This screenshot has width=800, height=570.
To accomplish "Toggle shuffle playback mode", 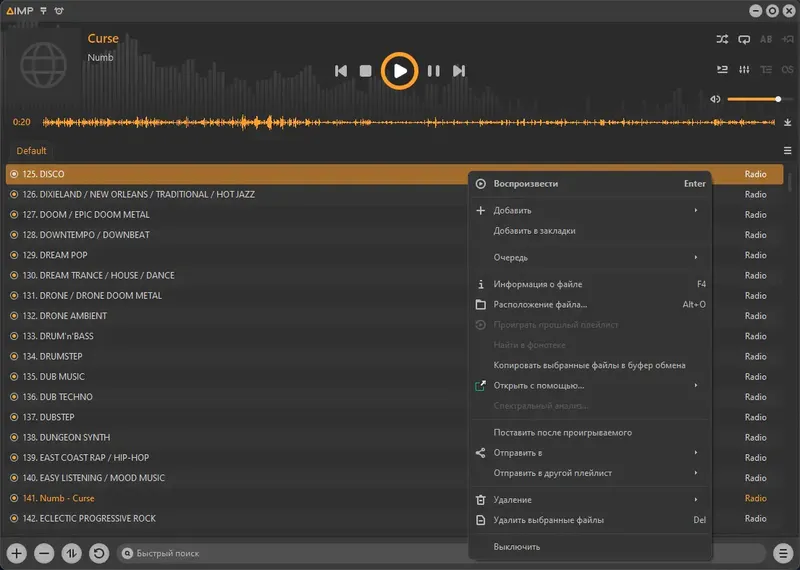I will 722,39.
